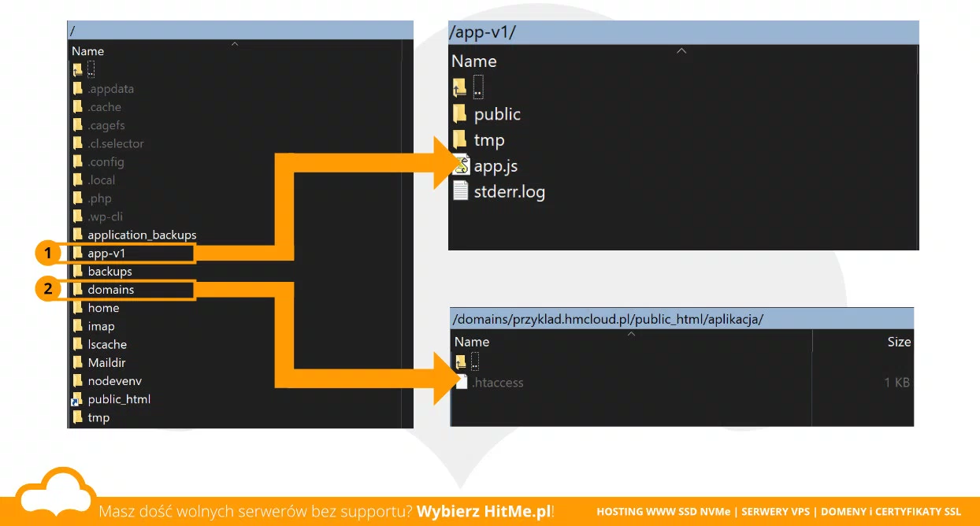Click the "1 KB" size value
This screenshot has height=526, width=980.
[896, 383]
